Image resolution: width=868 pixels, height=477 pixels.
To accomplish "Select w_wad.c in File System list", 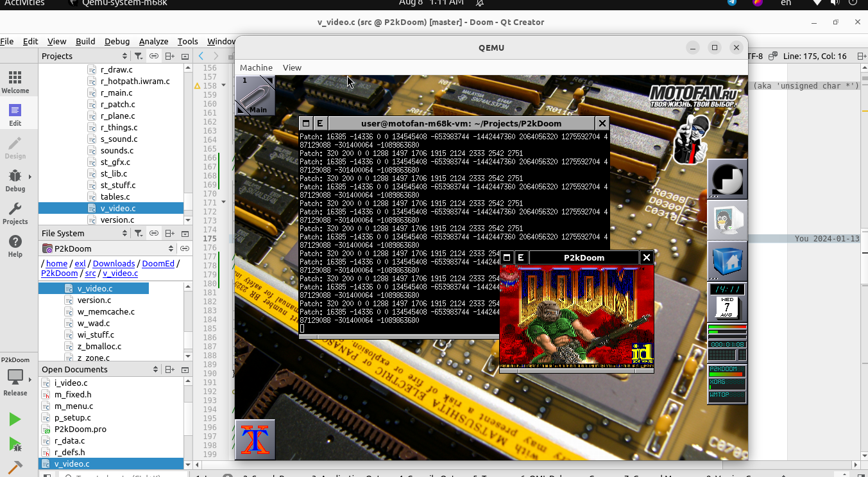I will coord(94,323).
